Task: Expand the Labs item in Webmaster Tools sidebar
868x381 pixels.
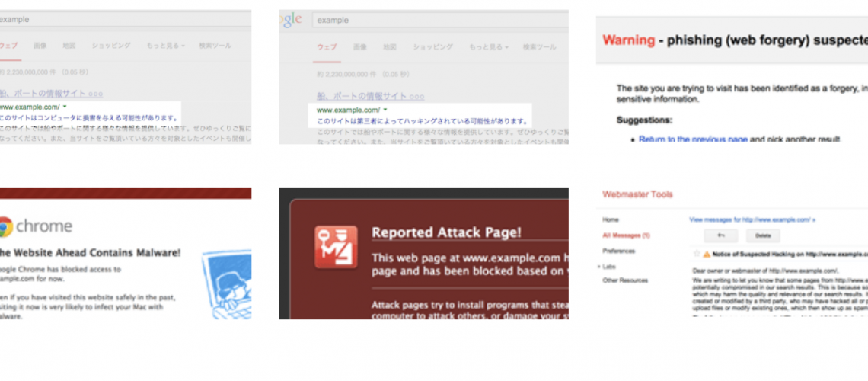Action: pos(608,267)
